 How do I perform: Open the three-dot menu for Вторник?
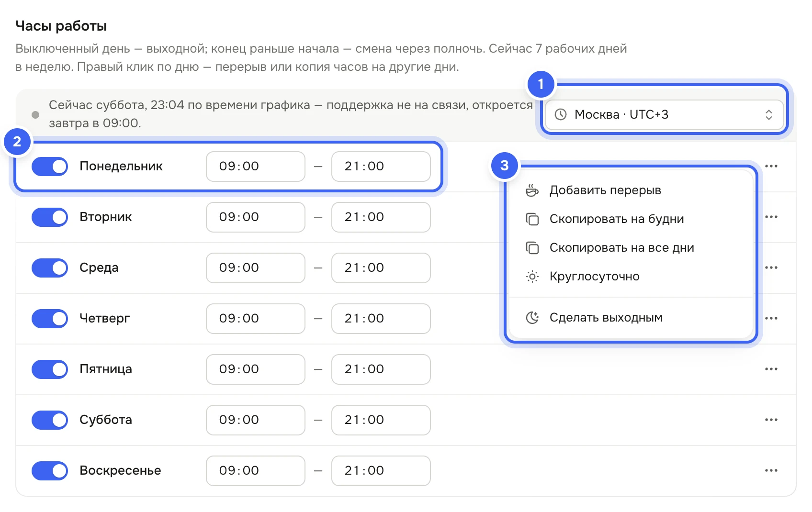pyautogui.click(x=771, y=217)
